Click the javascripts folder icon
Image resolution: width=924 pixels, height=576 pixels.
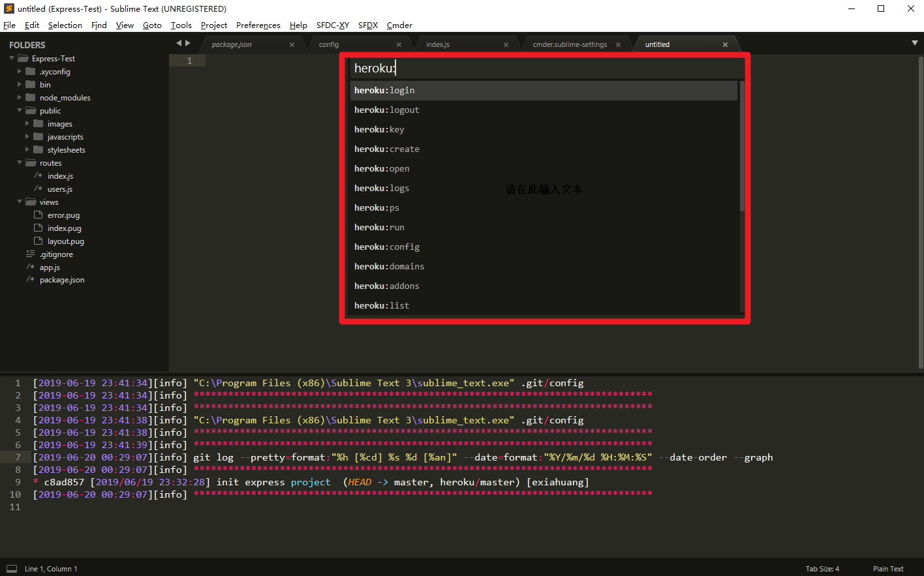pos(38,136)
